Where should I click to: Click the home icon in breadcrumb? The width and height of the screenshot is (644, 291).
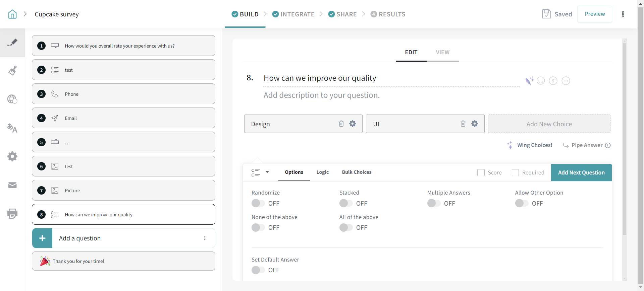12,14
